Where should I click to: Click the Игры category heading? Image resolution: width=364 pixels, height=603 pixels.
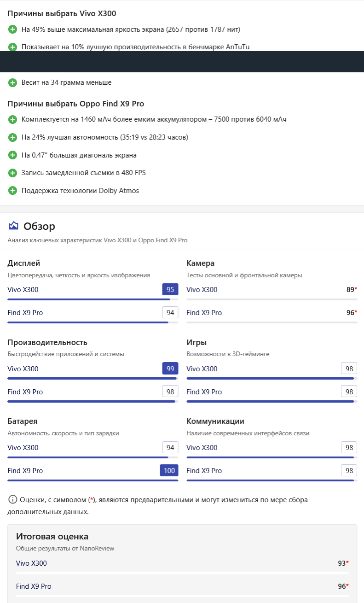[x=196, y=342]
